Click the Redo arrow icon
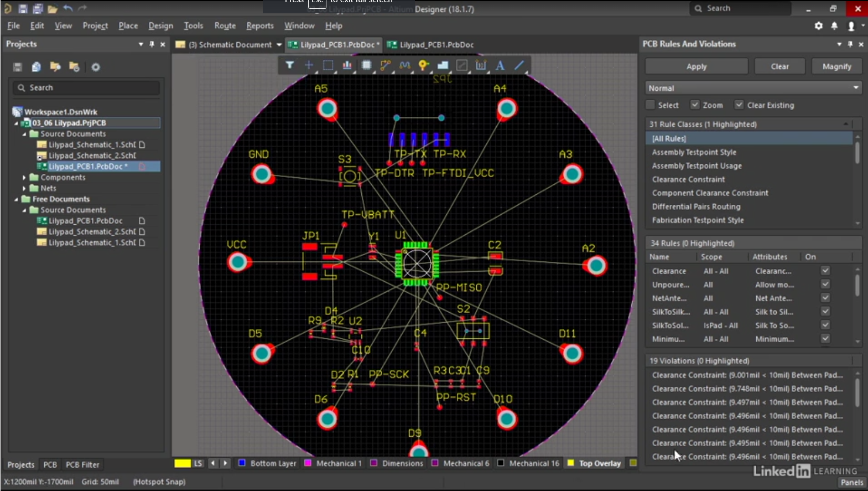Viewport: 868px width, 491px height. (82, 8)
